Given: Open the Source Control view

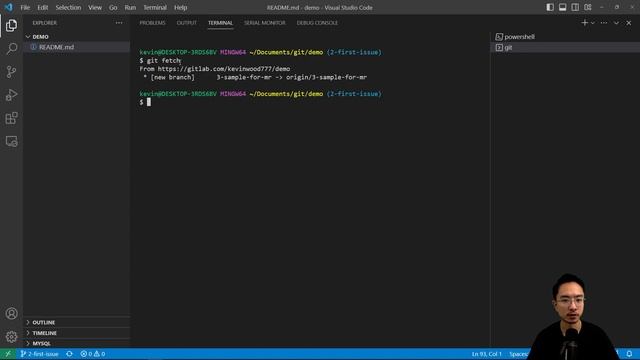Looking at the screenshot, I should point(11,72).
